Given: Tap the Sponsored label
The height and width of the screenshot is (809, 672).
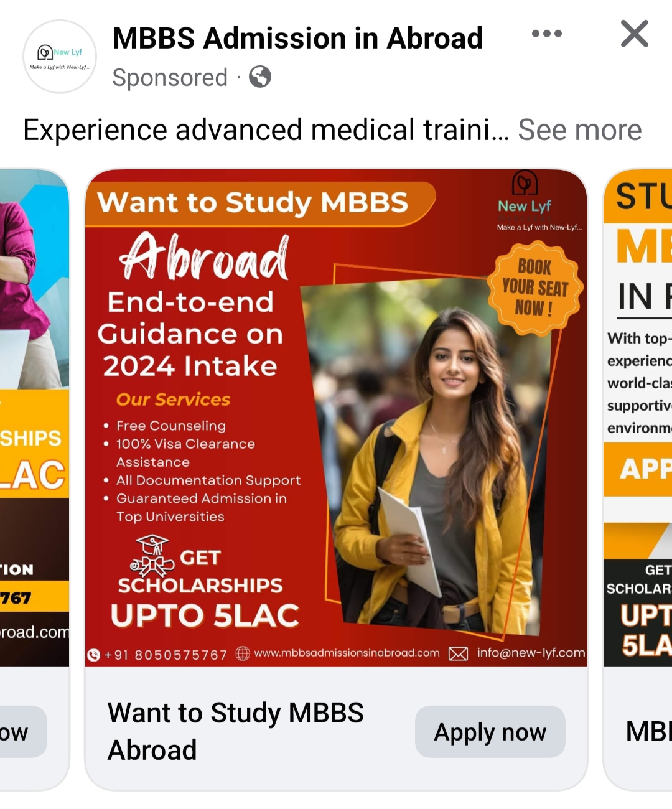Looking at the screenshot, I should pyautogui.click(x=170, y=78).
